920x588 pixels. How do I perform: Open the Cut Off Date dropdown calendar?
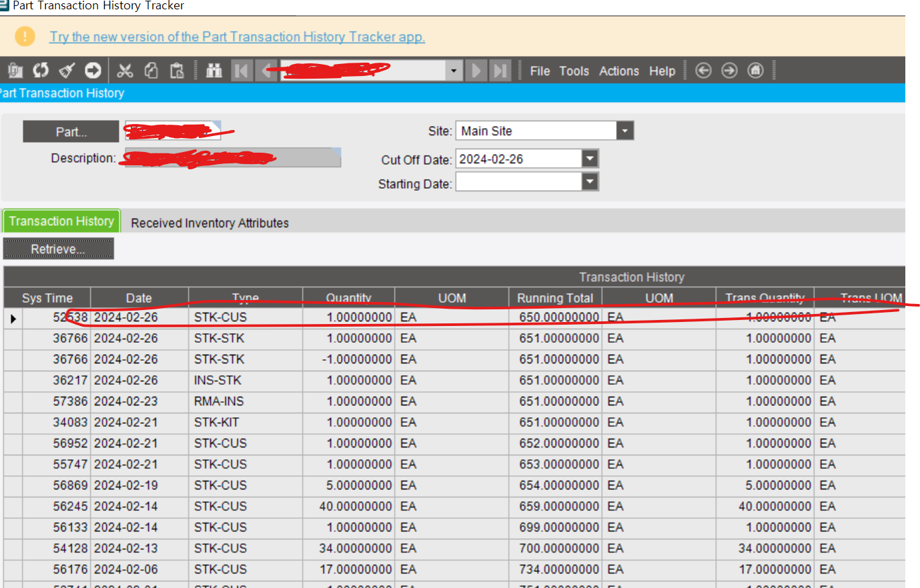(x=587, y=158)
